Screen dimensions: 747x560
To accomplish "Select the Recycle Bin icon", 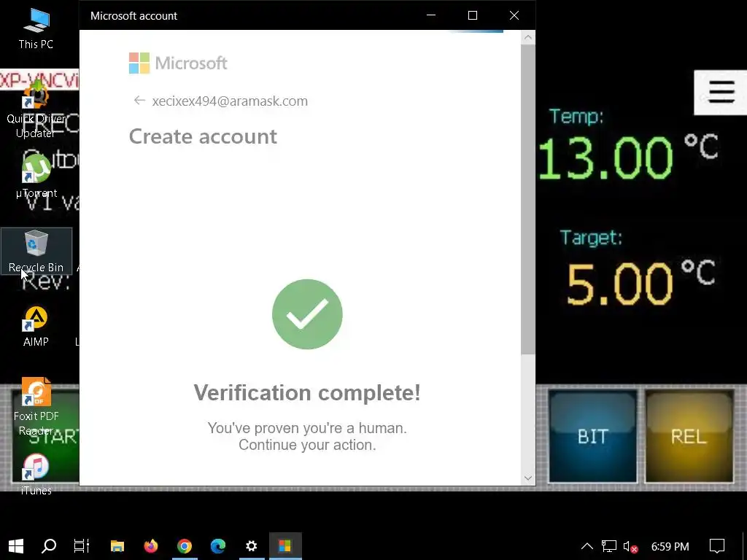I will pyautogui.click(x=36, y=251).
